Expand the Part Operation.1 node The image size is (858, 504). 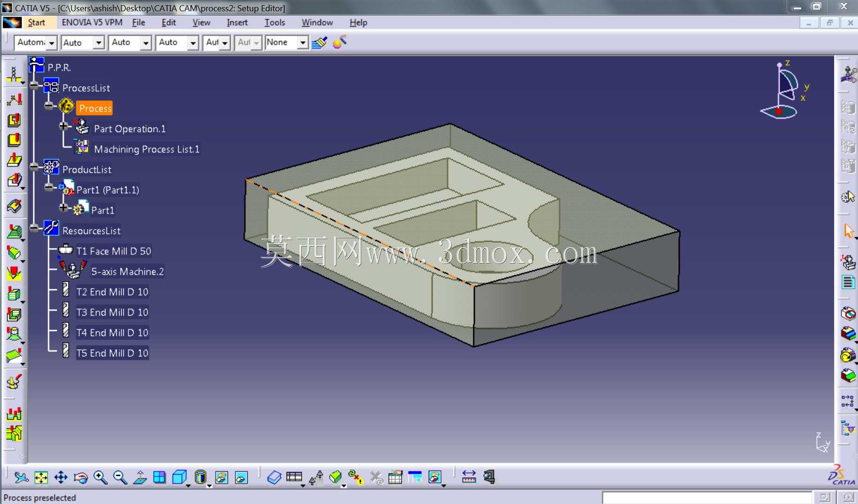pos(63,126)
